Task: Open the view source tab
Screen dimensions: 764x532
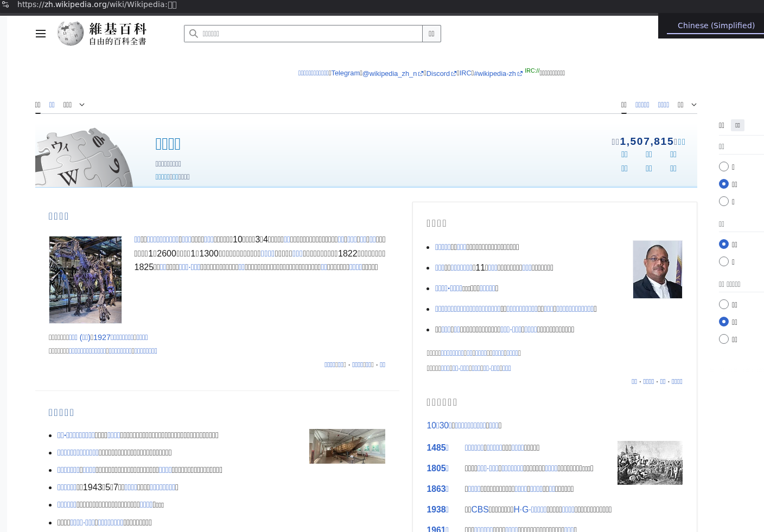Action: coord(642,105)
